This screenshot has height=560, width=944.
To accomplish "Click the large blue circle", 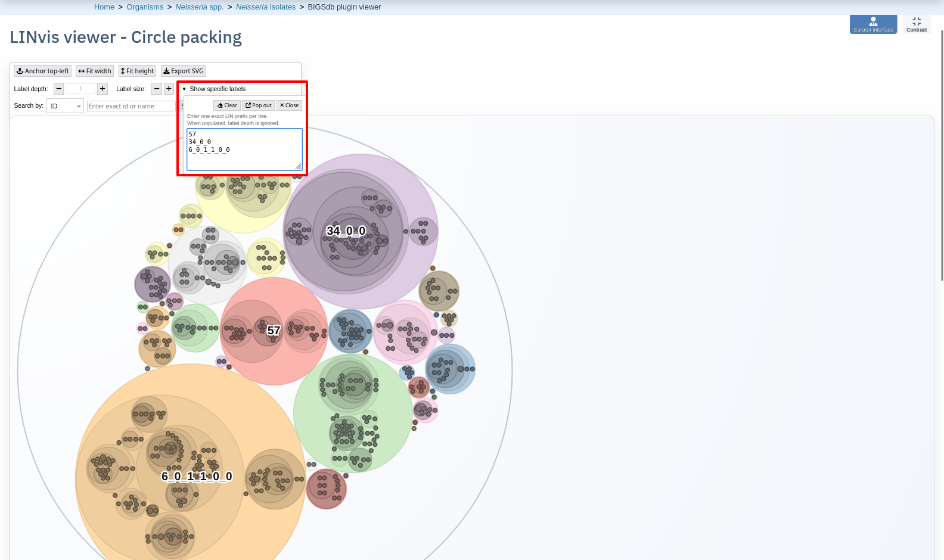I will coord(450,369).
